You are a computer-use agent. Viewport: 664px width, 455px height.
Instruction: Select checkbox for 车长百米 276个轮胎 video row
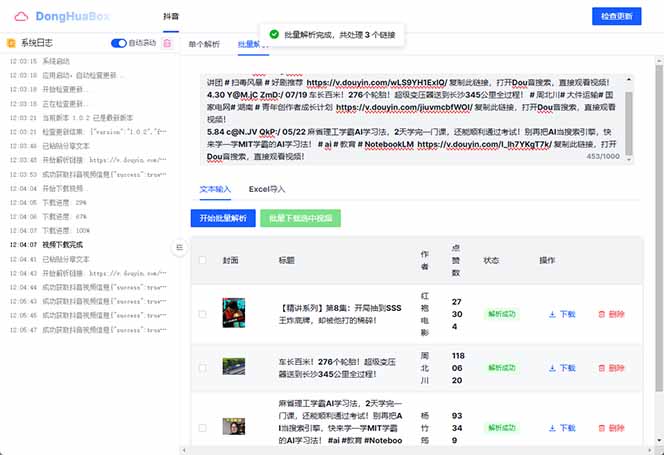202,368
